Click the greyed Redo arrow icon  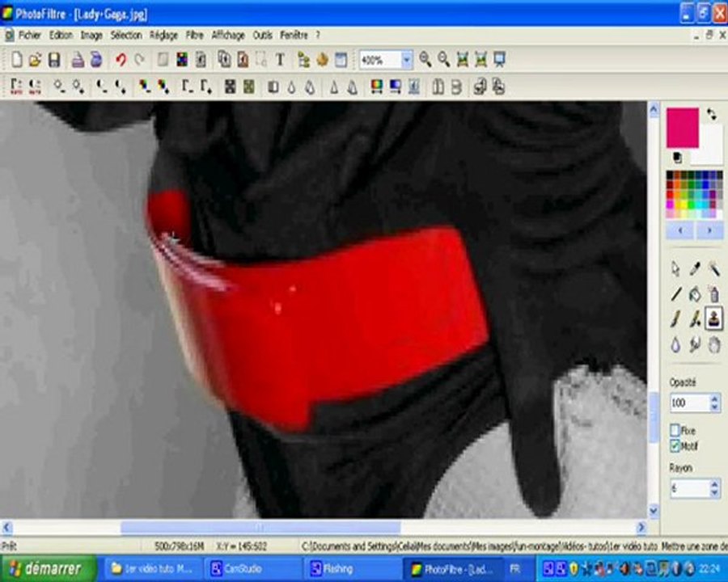(139, 60)
